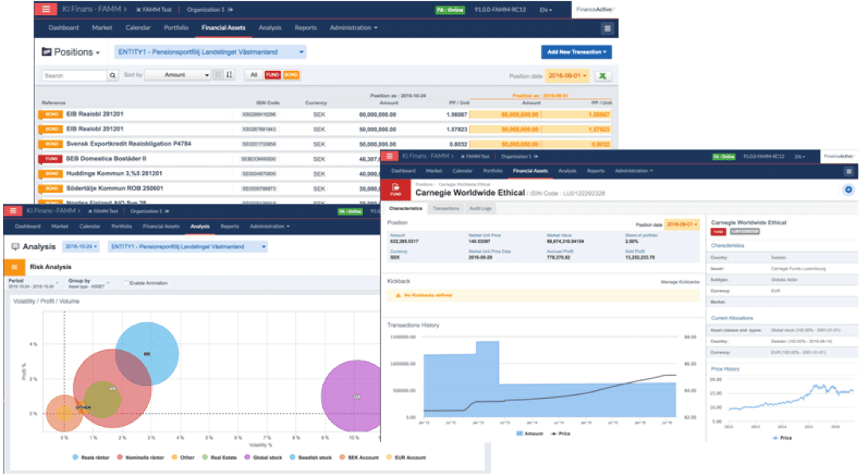Click BOND badge on Södertälje Kommun ROB row
868x476 pixels.
(x=50, y=189)
